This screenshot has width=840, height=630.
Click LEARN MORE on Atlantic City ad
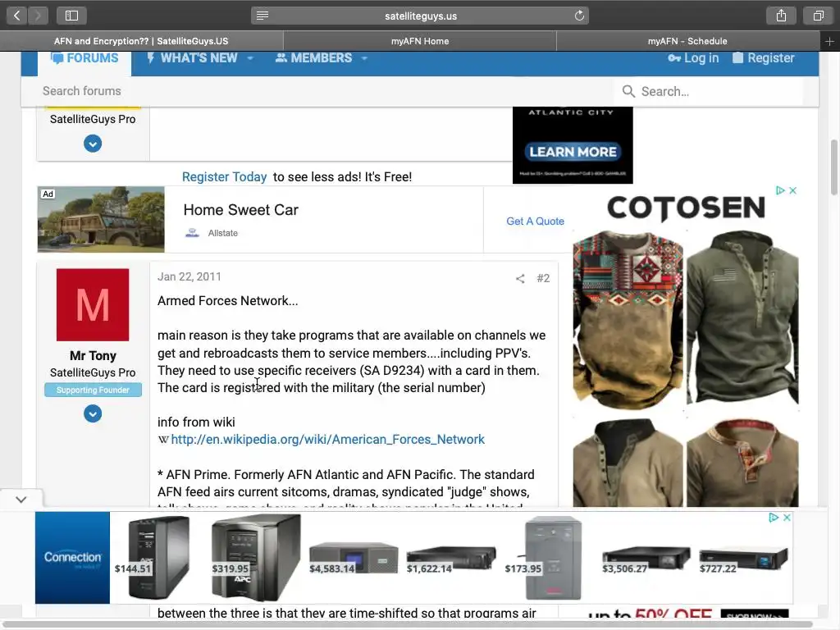tap(573, 152)
